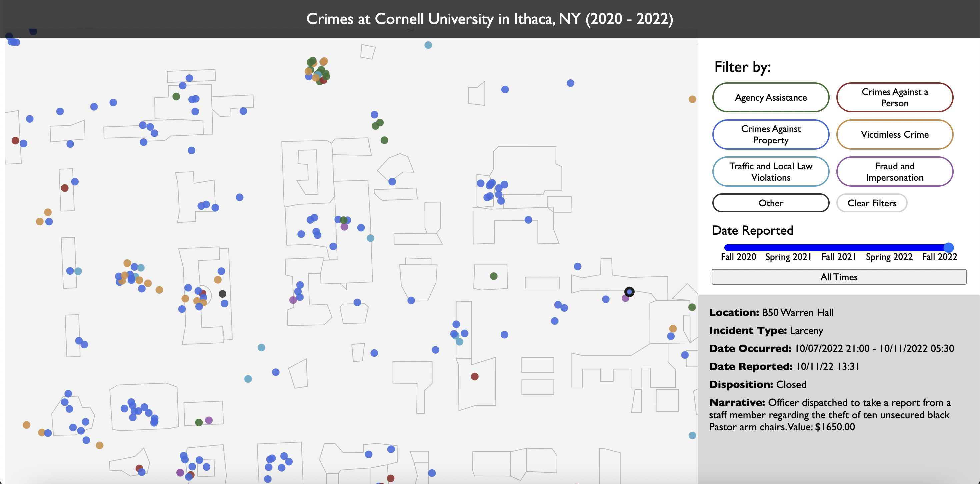The height and width of the screenshot is (484, 980).
Task: Toggle the Fraud and Impersonation filter
Action: [x=894, y=172]
